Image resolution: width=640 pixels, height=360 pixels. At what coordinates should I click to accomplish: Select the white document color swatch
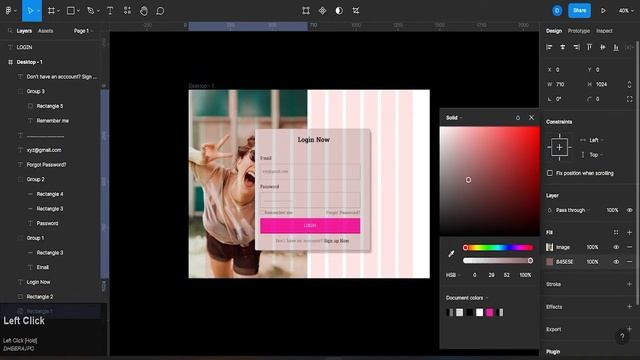[x=480, y=313]
